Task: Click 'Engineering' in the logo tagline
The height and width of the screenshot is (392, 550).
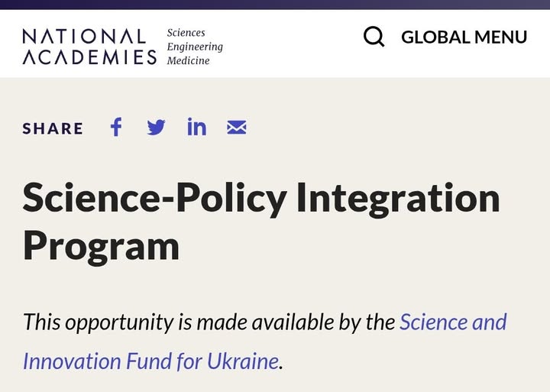Action: (x=195, y=47)
